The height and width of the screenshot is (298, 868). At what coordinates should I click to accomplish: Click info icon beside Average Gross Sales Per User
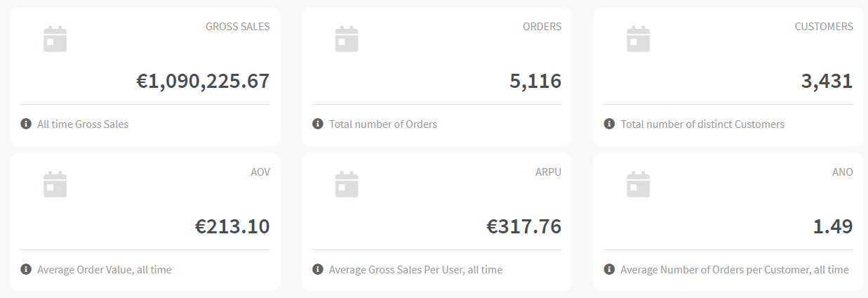click(x=318, y=269)
